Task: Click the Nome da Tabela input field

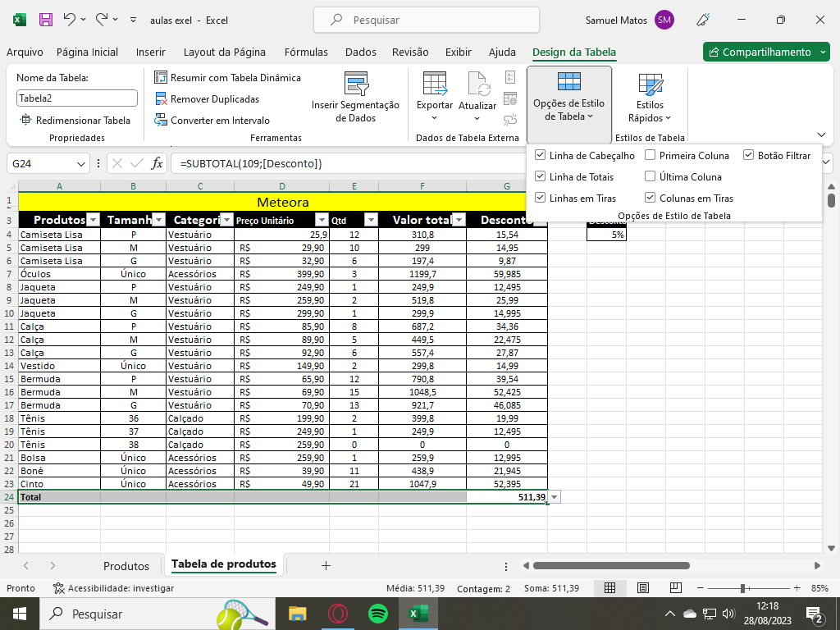Action: [x=77, y=98]
